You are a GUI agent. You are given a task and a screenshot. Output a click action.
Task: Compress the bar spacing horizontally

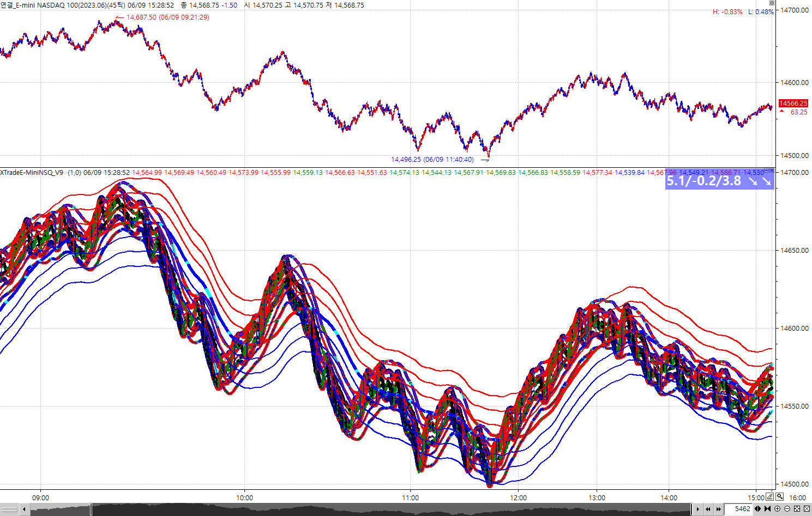pyautogui.click(x=768, y=509)
